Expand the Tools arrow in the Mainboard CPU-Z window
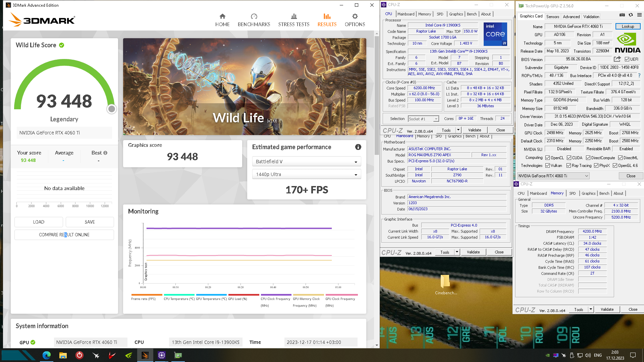Viewport: 644px width, 362px height. (457, 252)
